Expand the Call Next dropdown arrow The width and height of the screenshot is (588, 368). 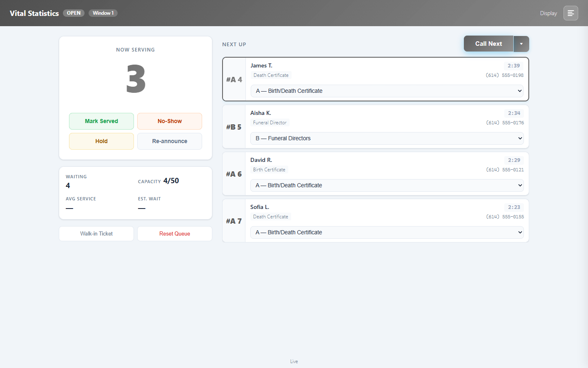(521, 44)
